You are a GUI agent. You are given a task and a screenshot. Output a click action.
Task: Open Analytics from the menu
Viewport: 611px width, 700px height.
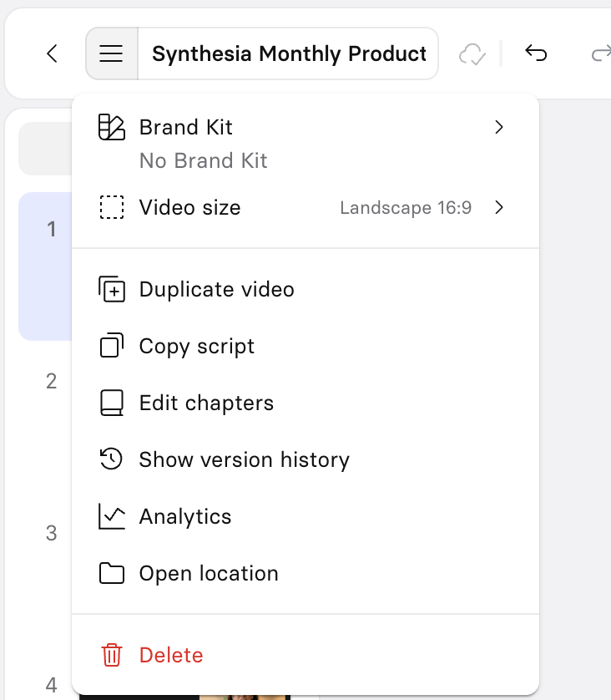pyautogui.click(x=305, y=516)
